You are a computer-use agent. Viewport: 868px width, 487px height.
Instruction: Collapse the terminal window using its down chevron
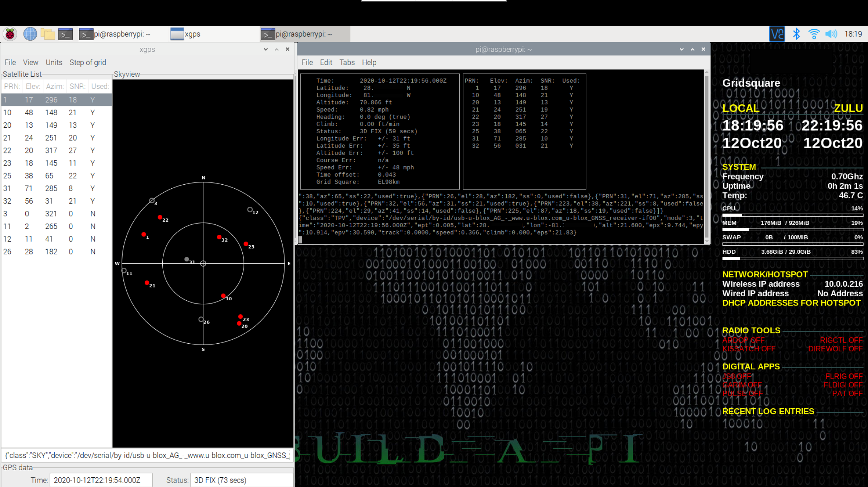[x=681, y=49]
